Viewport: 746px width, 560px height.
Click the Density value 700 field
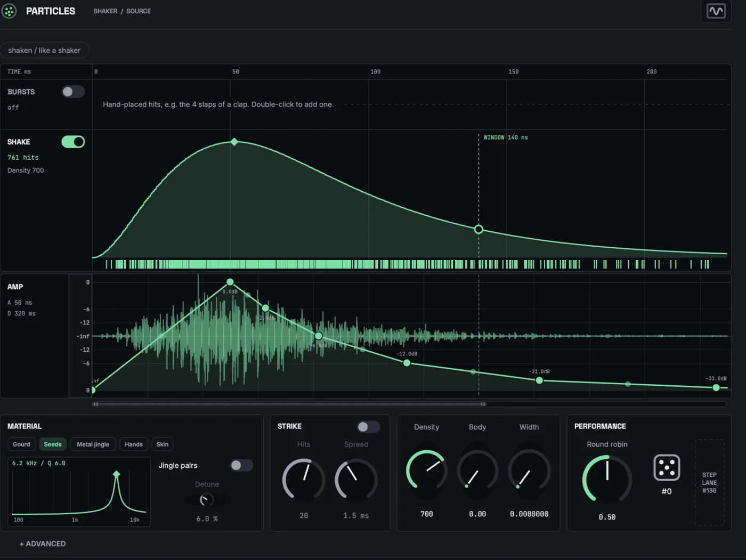click(427, 514)
